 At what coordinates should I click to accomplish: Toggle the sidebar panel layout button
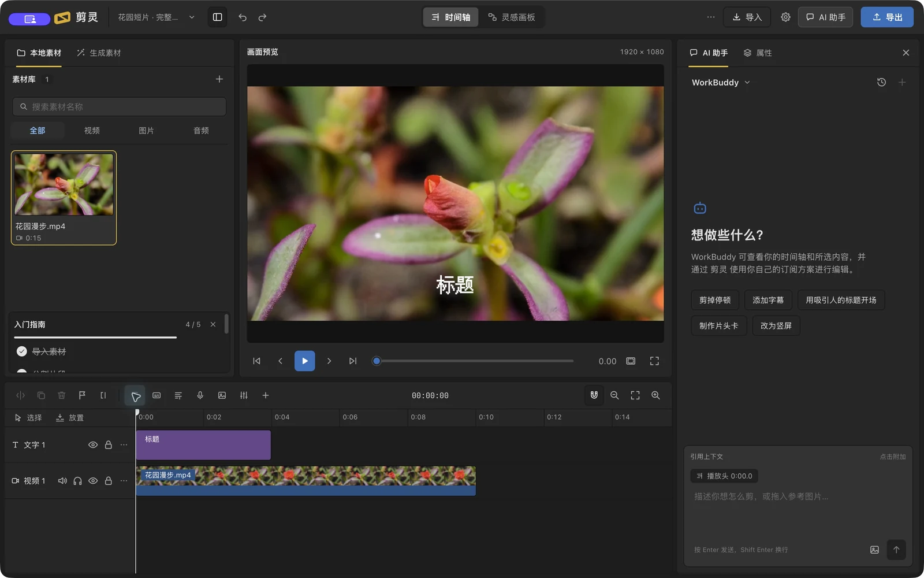pos(218,17)
